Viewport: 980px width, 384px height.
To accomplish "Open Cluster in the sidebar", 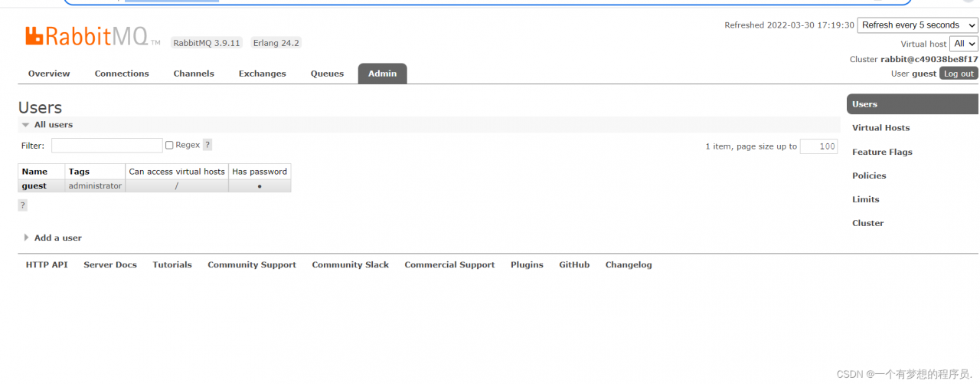I will point(867,223).
